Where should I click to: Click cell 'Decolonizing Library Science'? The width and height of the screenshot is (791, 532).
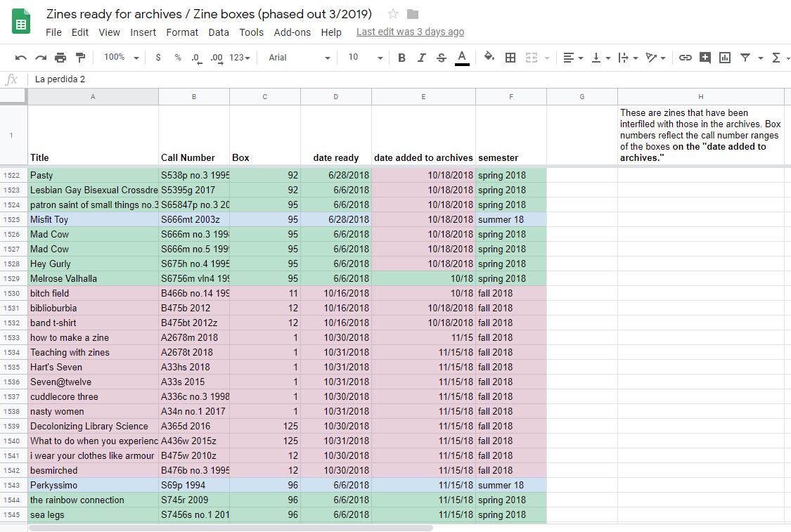click(x=93, y=426)
